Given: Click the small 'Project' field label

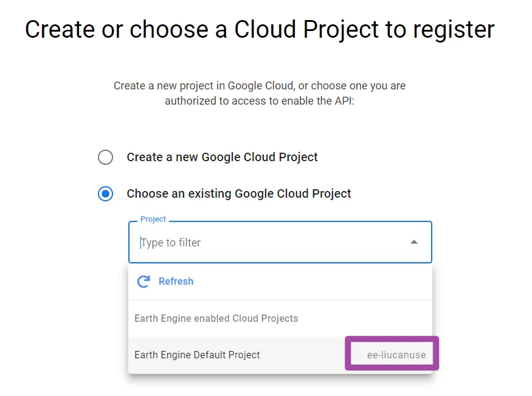Looking at the screenshot, I should [153, 219].
